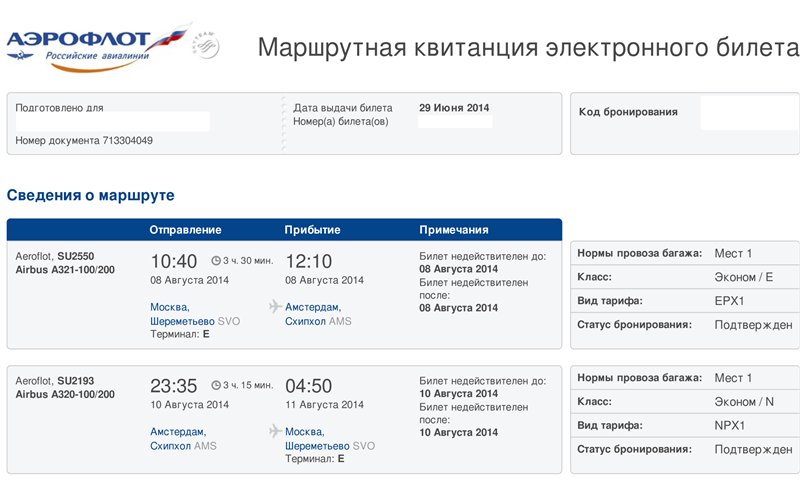Viewport: 800px width, 490px height.
Task: Click the Прибытие column header
Action: pos(312,230)
